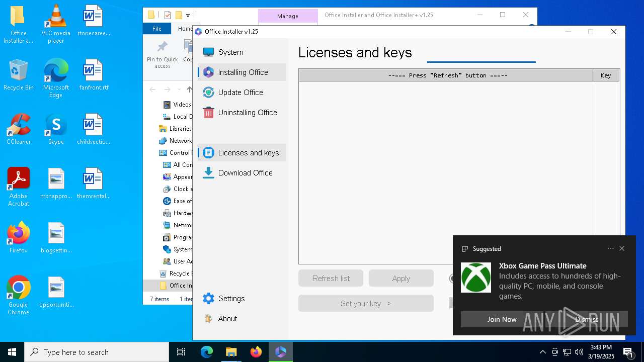Open the File tab in File Explorer
The height and width of the screenshot is (362, 644).
click(x=157, y=29)
